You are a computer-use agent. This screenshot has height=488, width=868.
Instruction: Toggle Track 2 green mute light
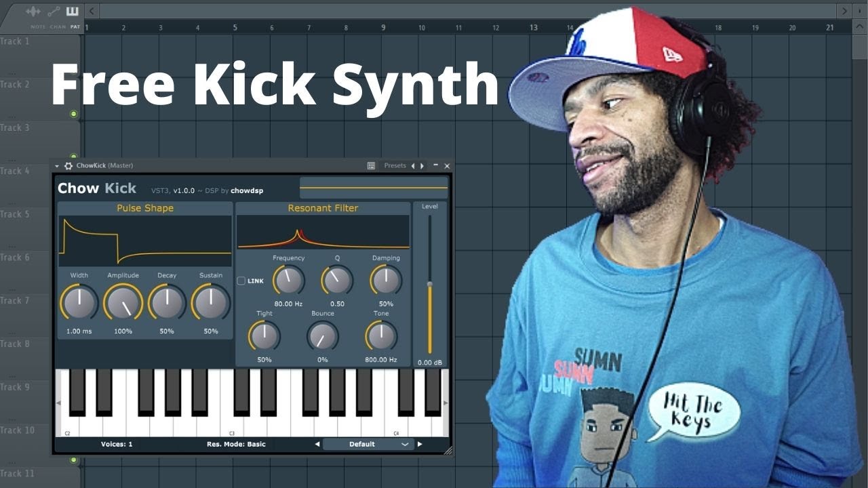pyautogui.click(x=74, y=114)
